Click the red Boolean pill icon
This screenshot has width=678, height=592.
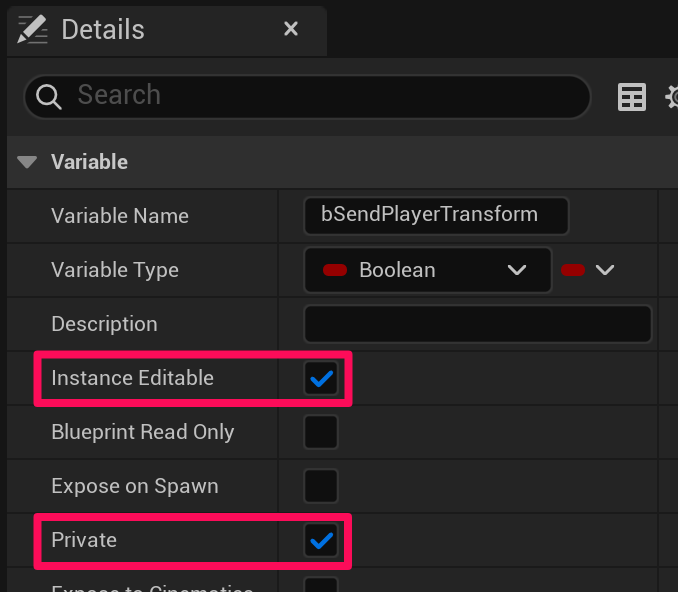(335, 270)
